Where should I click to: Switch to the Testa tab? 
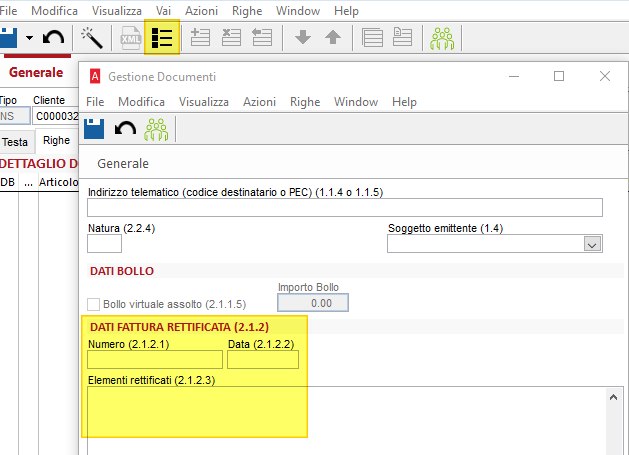coord(15,142)
